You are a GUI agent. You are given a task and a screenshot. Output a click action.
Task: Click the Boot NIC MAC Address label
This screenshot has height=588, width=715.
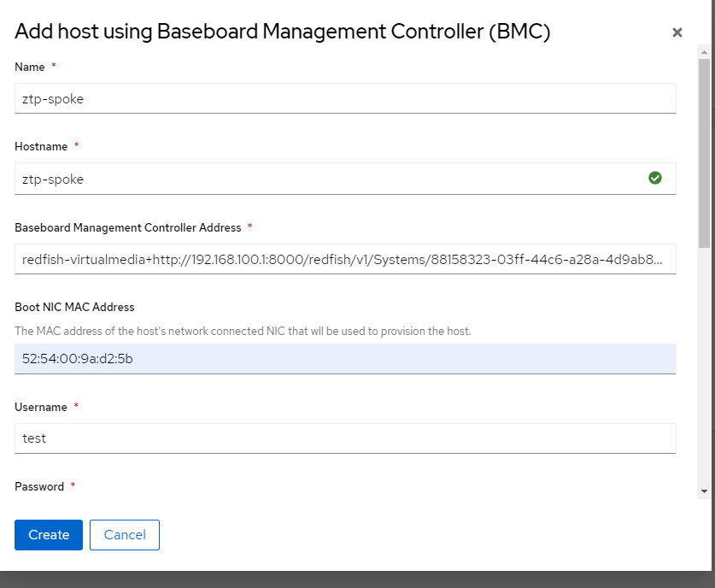tap(74, 307)
